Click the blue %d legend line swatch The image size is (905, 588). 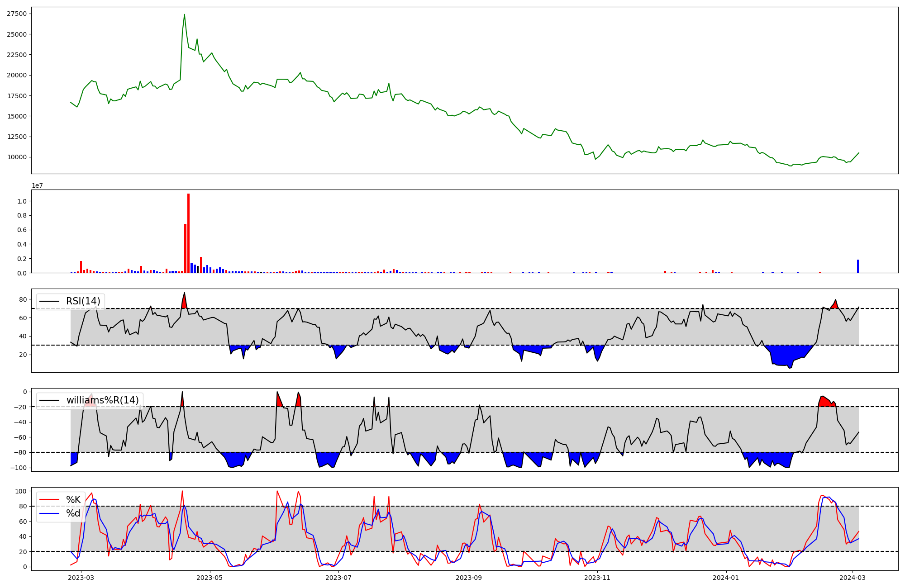(49, 513)
